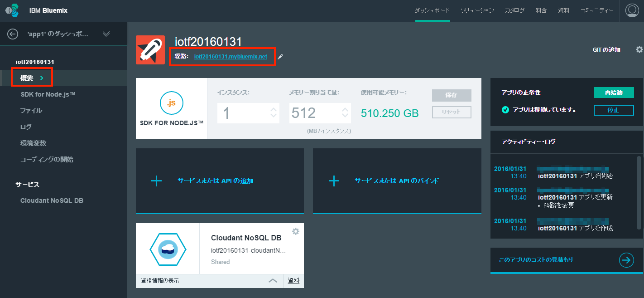Click GIT の追加
The image size is (644, 298).
tap(606, 50)
